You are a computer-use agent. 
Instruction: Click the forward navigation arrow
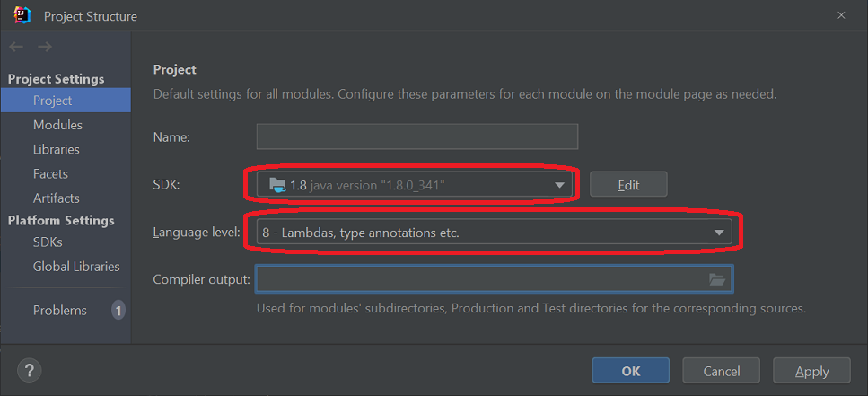[x=45, y=47]
